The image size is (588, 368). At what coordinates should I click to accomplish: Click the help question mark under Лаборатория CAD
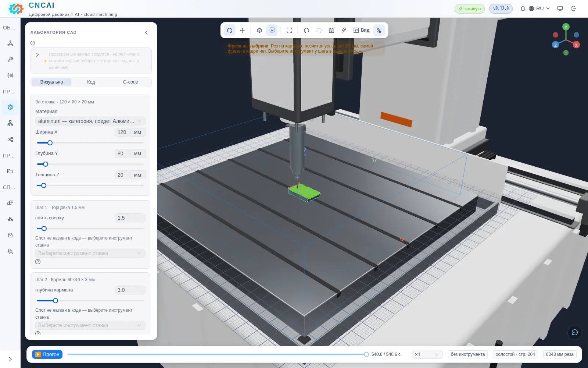pyautogui.click(x=33, y=43)
